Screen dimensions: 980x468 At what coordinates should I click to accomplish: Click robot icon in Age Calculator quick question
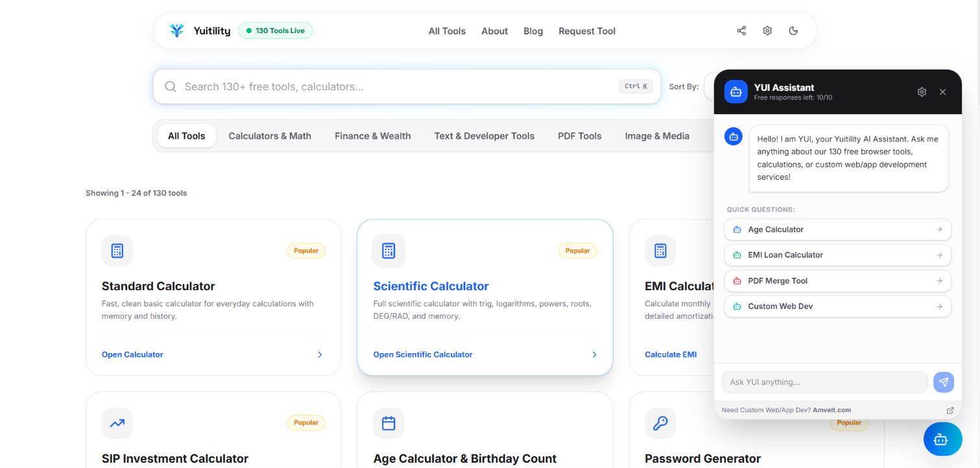pos(737,230)
